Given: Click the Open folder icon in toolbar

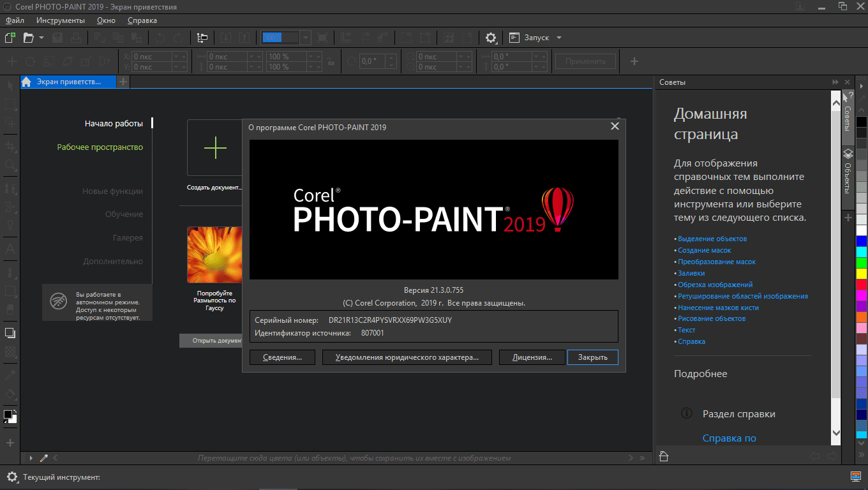Looking at the screenshot, I should 29,38.
